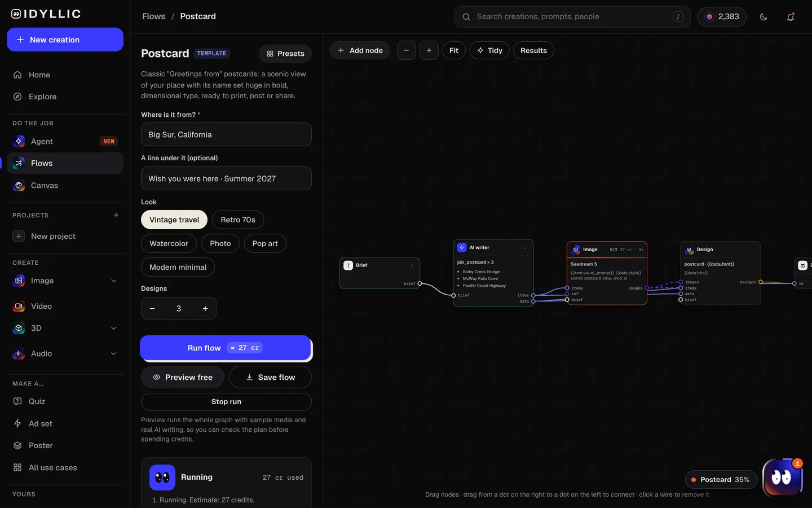Open the Quiz icon
The height and width of the screenshot is (508, 812).
pyautogui.click(x=17, y=401)
